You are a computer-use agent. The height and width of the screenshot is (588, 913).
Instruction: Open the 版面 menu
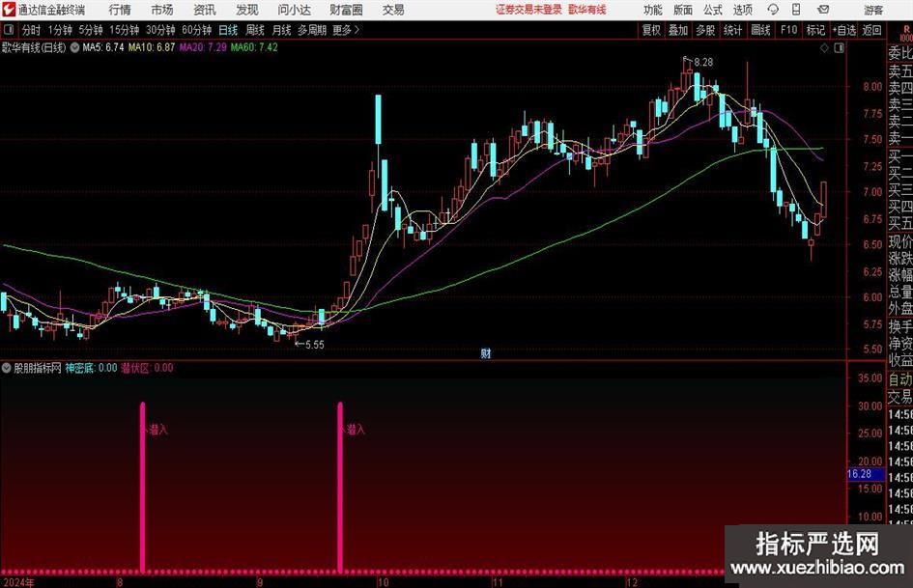tap(682, 10)
